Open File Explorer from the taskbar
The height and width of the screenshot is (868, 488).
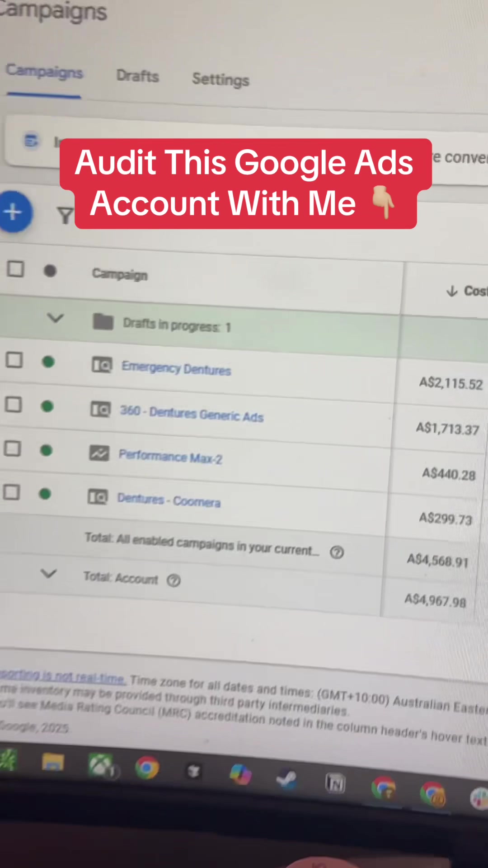click(53, 763)
